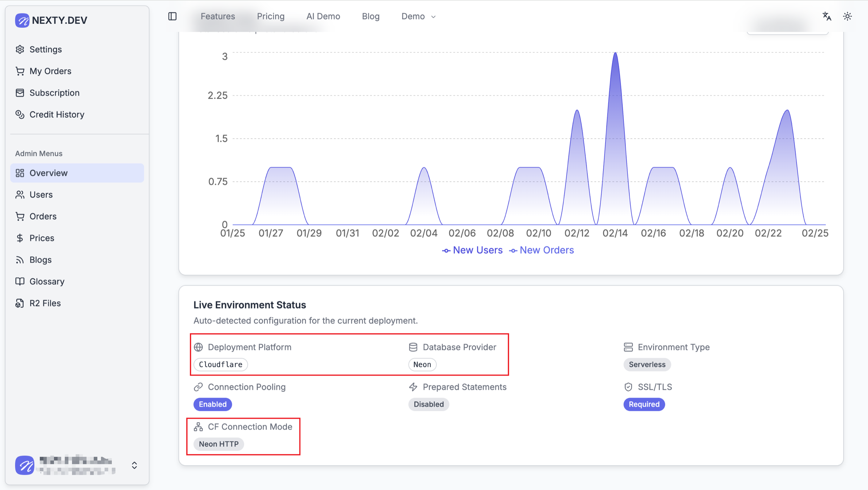This screenshot has width=868, height=490.
Task: Select the Users admin menu
Action: tap(41, 194)
